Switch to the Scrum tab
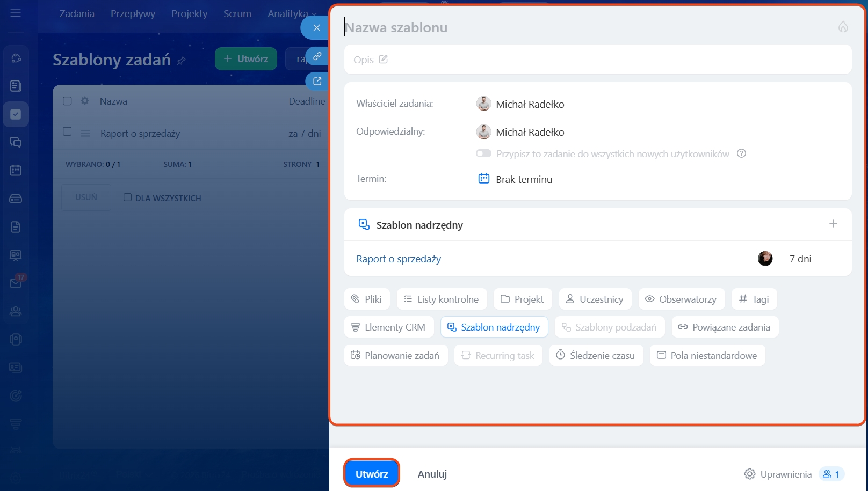 tap(237, 13)
